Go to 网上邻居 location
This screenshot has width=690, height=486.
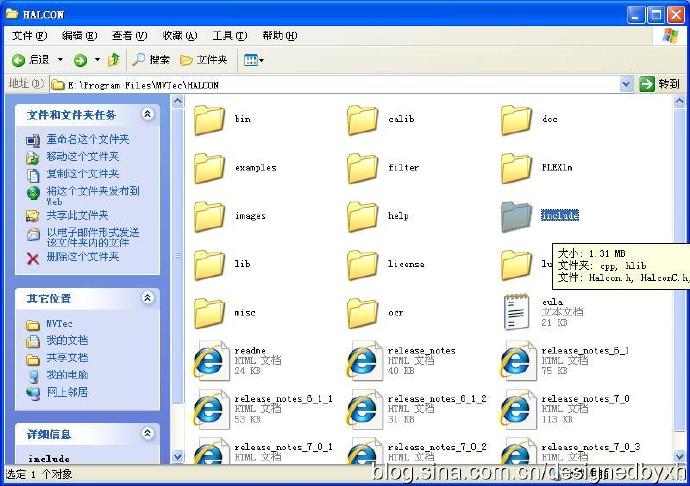click(x=67, y=392)
